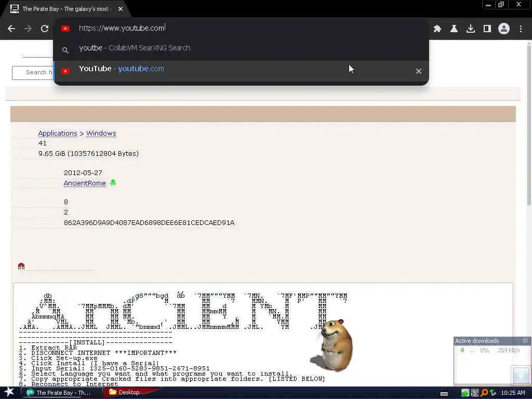Close The Pirate Bay tab
The image size is (532, 399).
[121, 9]
